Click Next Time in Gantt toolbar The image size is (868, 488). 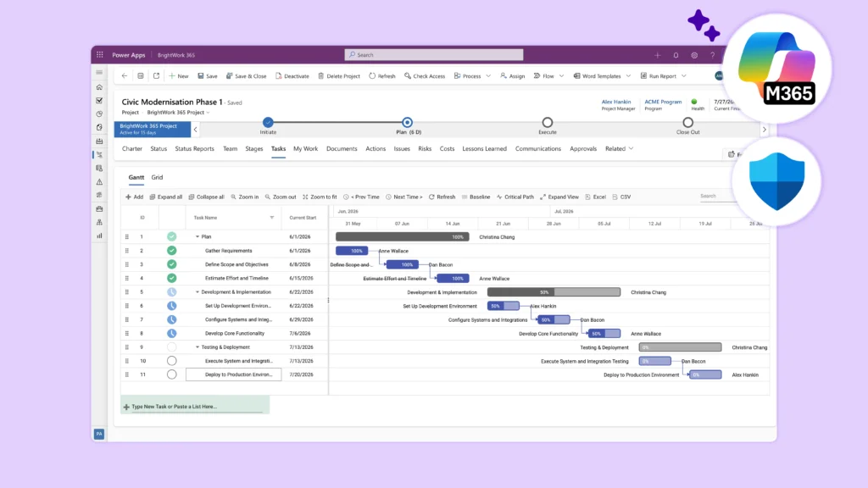click(404, 197)
